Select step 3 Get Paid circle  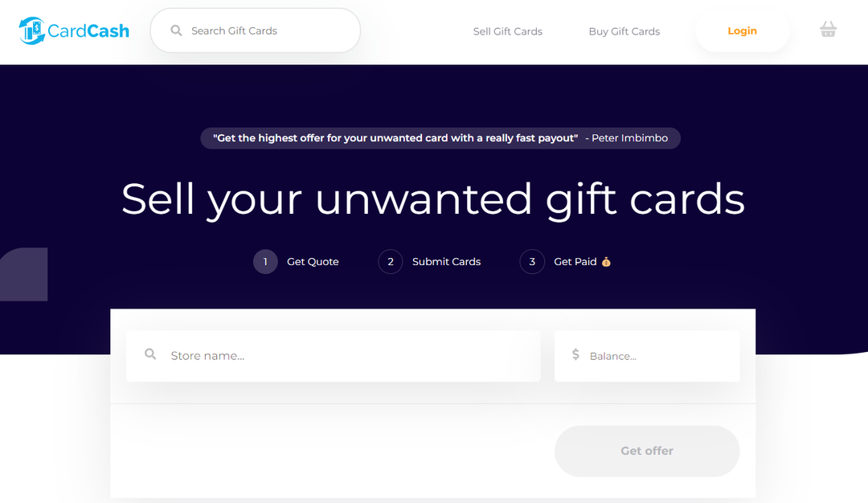pos(532,261)
